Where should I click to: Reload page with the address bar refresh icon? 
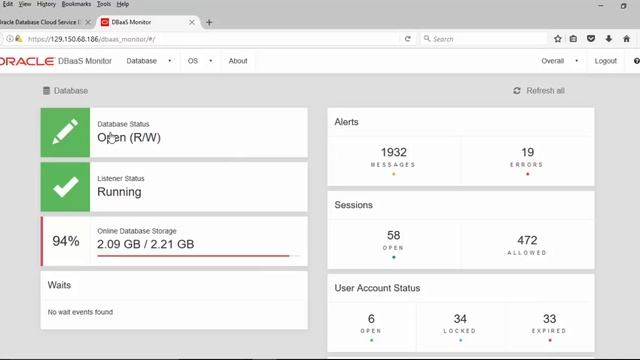click(407, 39)
